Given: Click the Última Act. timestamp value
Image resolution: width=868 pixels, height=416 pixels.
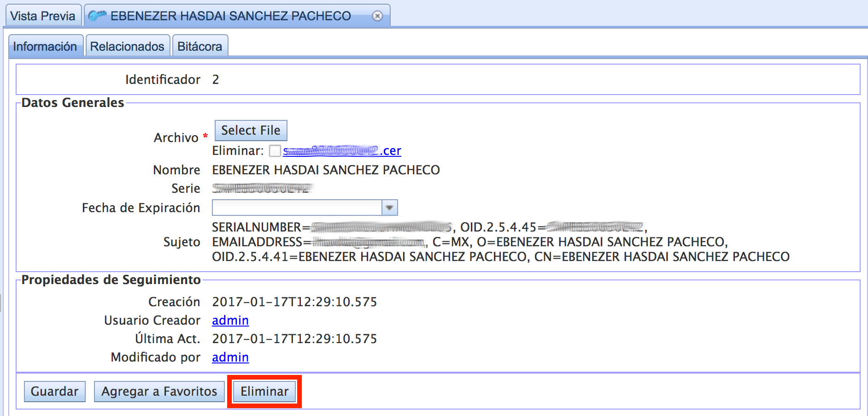Looking at the screenshot, I should [x=294, y=339].
